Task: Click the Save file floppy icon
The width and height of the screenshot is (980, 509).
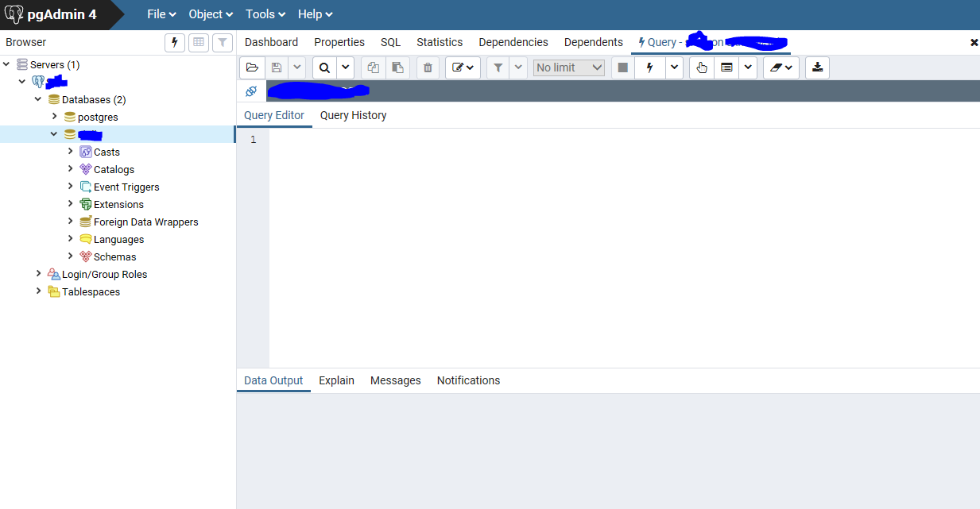Action: [x=276, y=67]
